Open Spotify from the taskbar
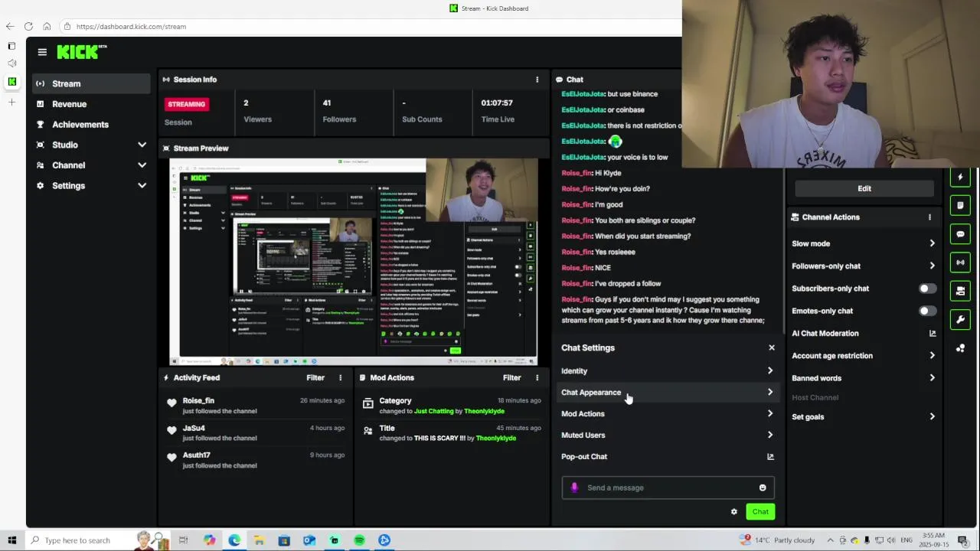The image size is (980, 551). click(x=359, y=540)
